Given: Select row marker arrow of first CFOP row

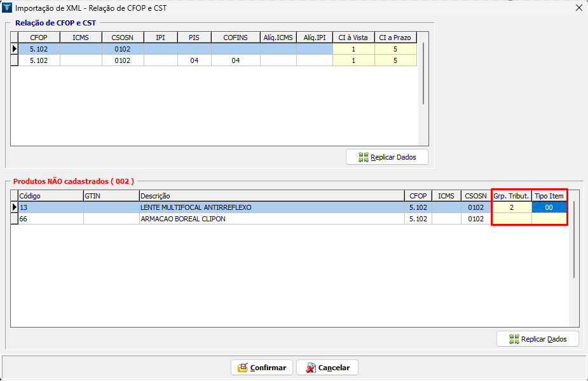Looking at the screenshot, I should click(14, 48).
